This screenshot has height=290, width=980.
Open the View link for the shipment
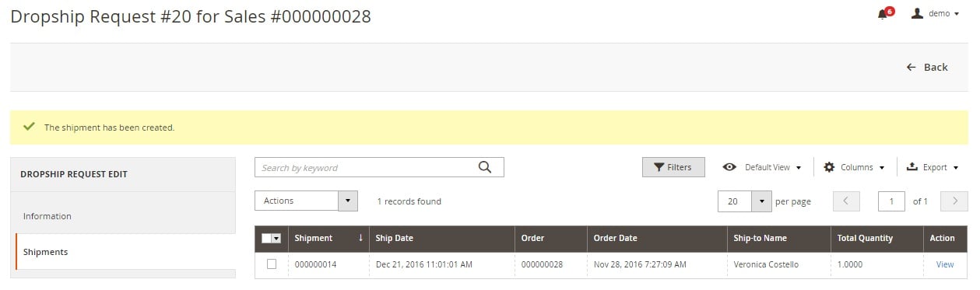coord(945,264)
